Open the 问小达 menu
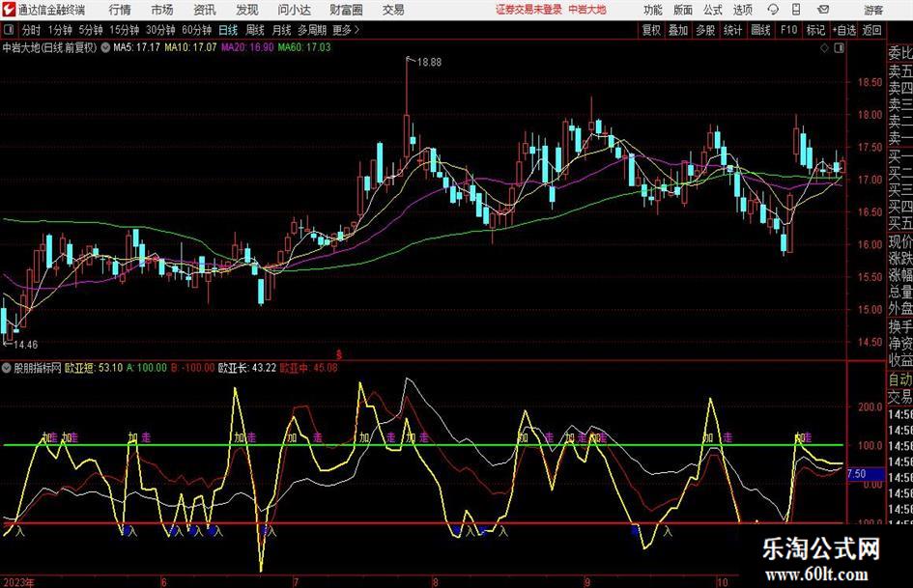Viewport: 913px width, 588px height. [x=294, y=10]
